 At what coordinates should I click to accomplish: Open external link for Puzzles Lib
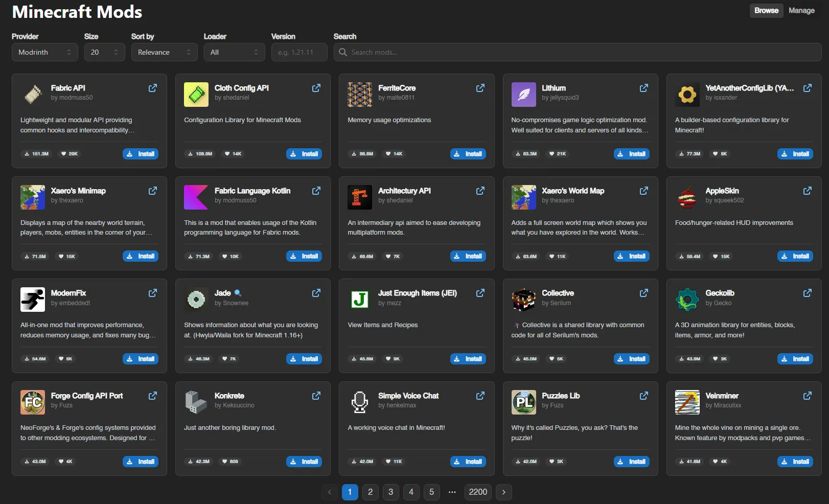[644, 396]
